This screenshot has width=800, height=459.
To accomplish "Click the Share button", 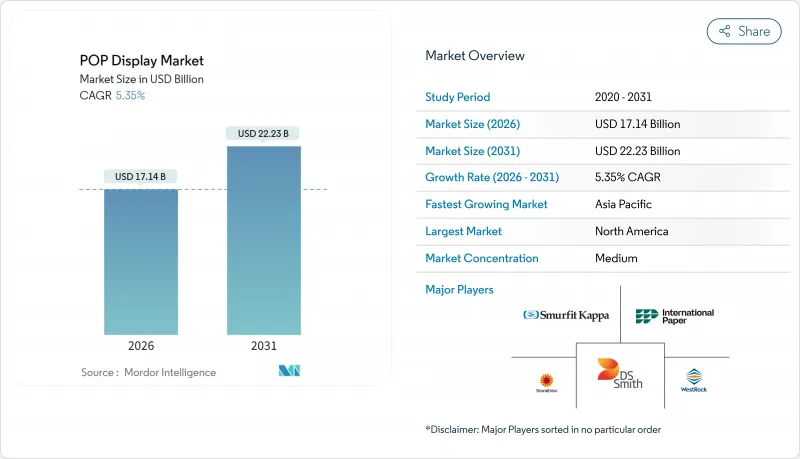I will (x=744, y=31).
